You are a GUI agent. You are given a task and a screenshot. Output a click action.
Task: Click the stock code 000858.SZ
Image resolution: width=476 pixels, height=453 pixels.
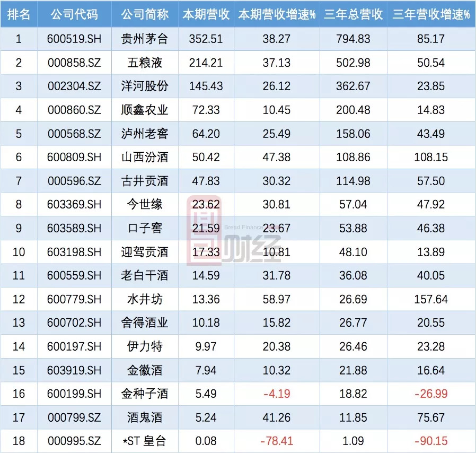pyautogui.click(x=74, y=63)
